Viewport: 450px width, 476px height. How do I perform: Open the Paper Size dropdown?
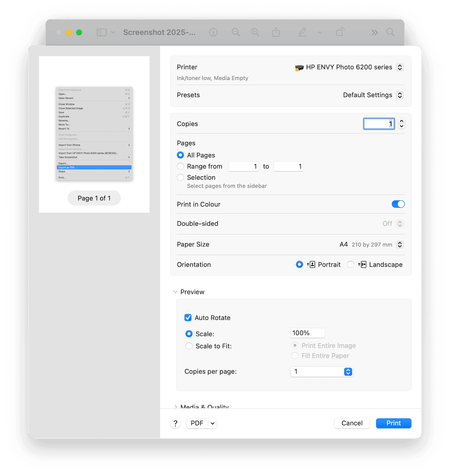[x=400, y=244]
